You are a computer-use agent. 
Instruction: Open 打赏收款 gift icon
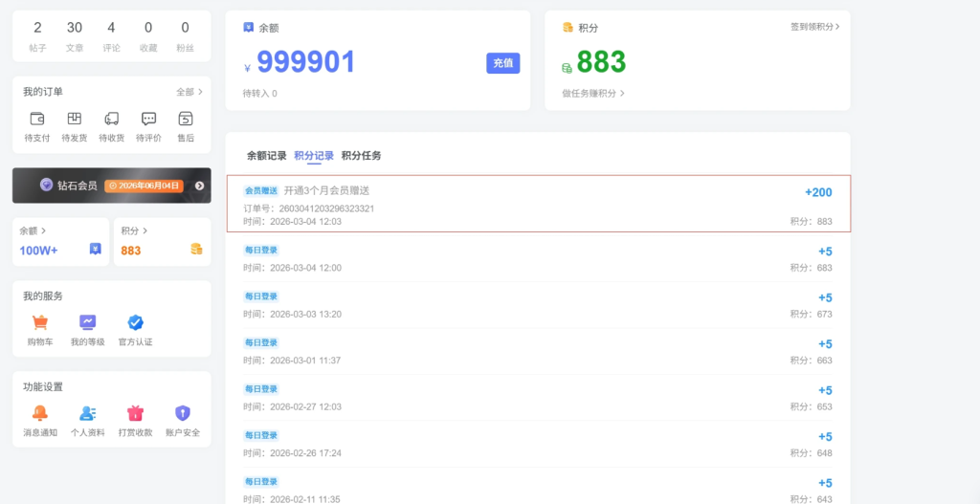[136, 413]
